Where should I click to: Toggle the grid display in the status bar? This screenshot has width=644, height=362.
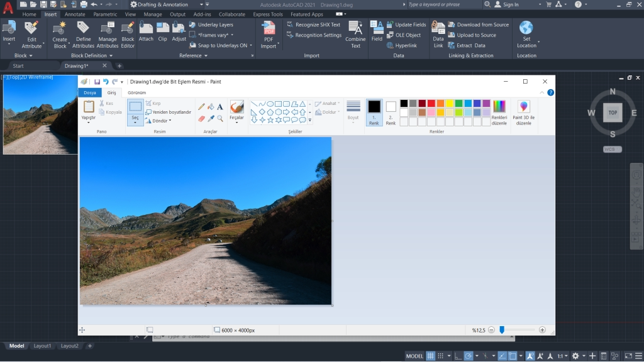click(430, 356)
